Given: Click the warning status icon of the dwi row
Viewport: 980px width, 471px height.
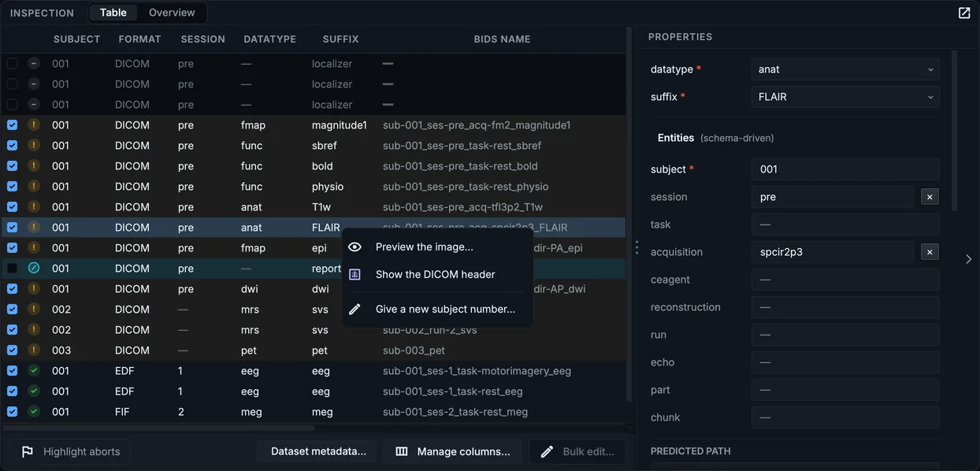Looking at the screenshot, I should pos(34,289).
